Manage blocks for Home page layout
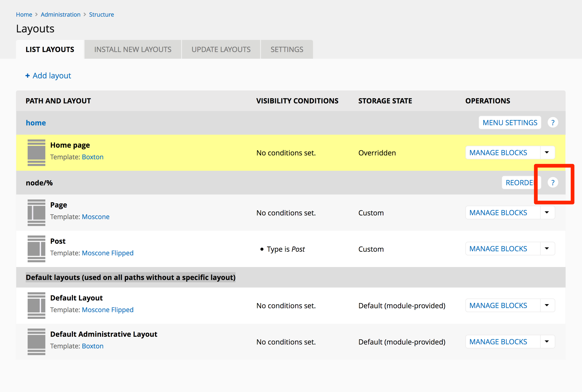 point(503,153)
